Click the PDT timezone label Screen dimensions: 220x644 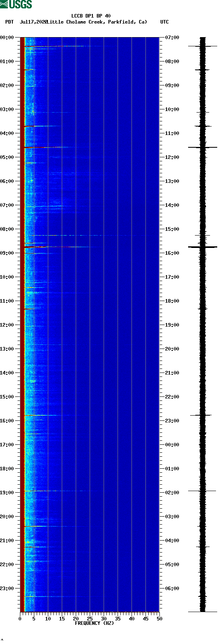pos(9,22)
